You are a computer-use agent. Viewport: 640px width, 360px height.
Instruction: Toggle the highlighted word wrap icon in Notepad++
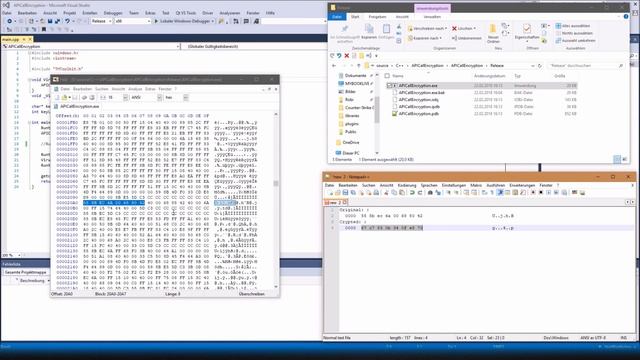point(500,193)
